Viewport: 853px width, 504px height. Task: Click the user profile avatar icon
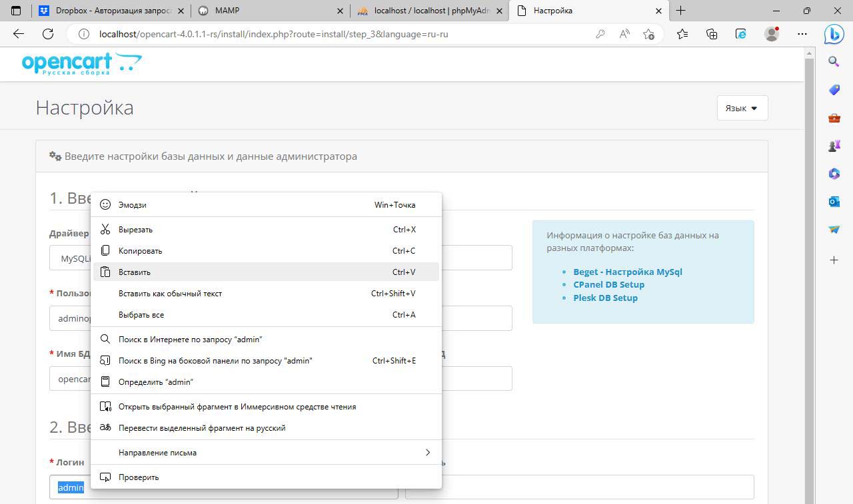coord(772,34)
